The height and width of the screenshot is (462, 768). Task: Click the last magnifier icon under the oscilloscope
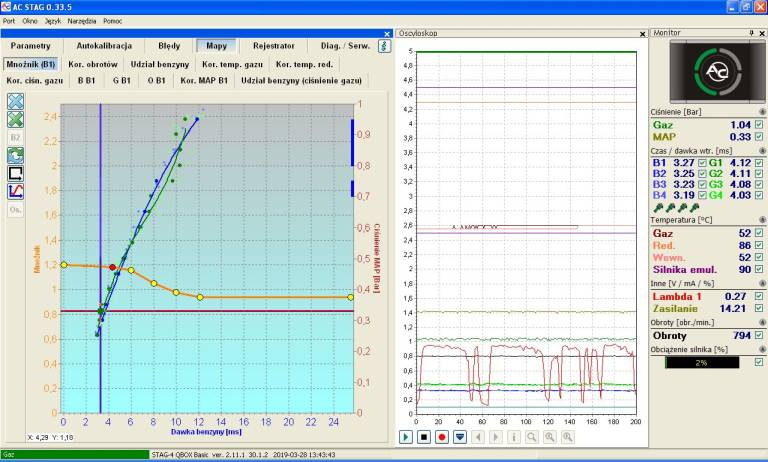point(568,437)
